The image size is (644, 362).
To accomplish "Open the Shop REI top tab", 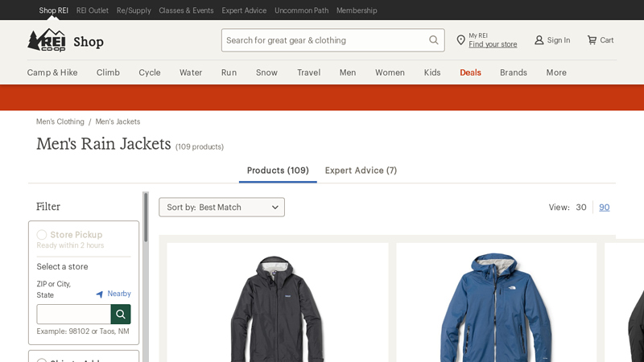I will pyautogui.click(x=53, y=10).
